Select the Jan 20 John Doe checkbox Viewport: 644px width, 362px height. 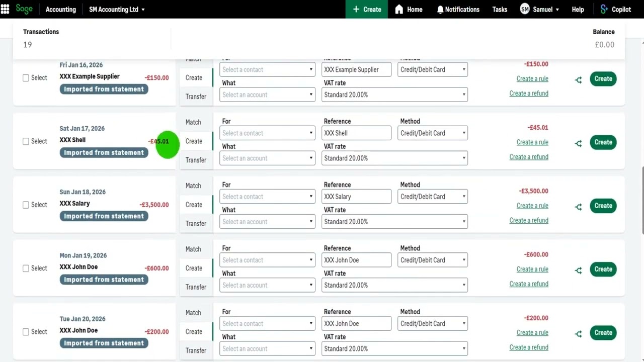[26, 332]
